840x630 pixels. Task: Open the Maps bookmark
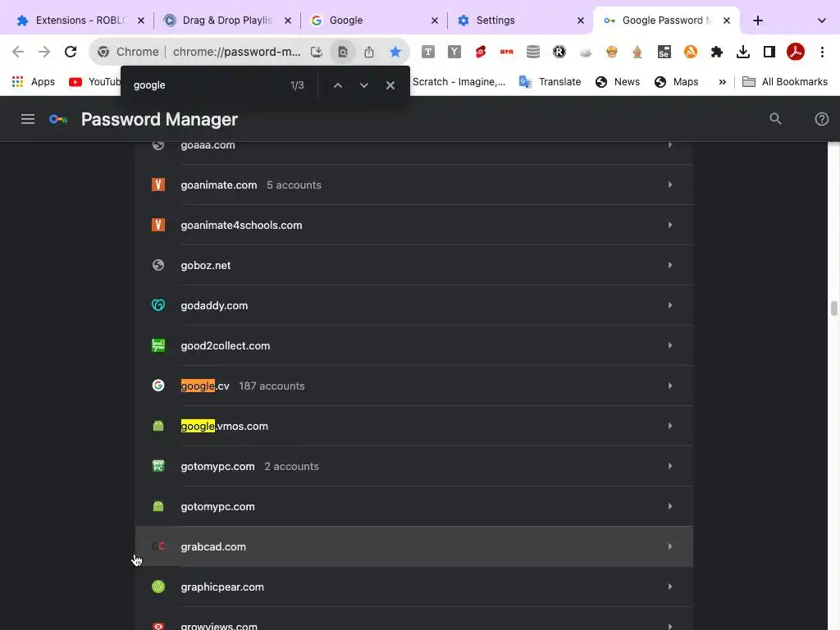pos(676,81)
